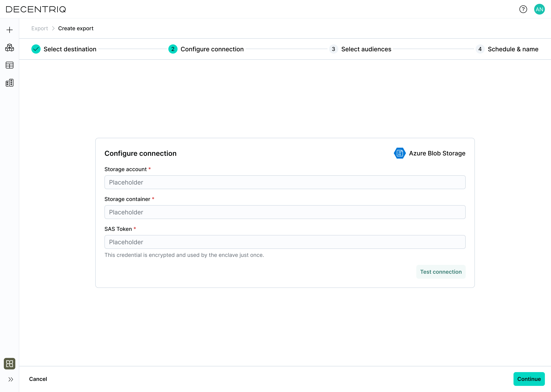This screenshot has width=551, height=392.
Task: Click the Decentriq logo
Action: tap(36, 9)
